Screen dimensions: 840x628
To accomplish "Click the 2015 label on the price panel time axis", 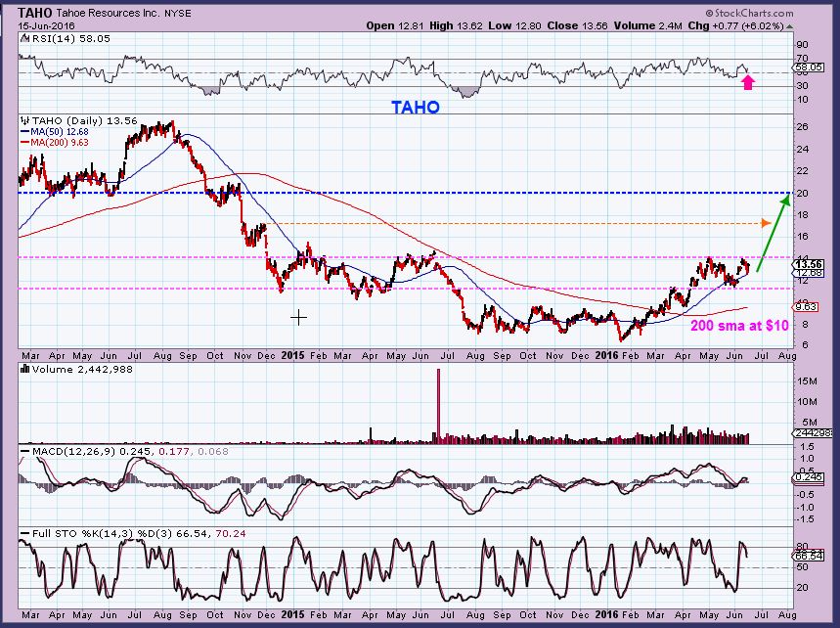I will 292,356.
